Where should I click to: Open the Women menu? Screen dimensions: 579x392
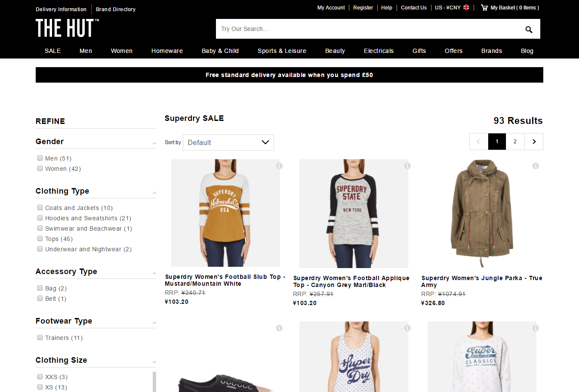pyautogui.click(x=122, y=51)
